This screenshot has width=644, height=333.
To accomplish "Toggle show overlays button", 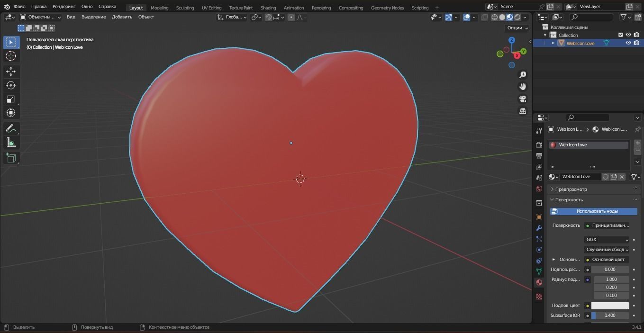I will 467,17.
